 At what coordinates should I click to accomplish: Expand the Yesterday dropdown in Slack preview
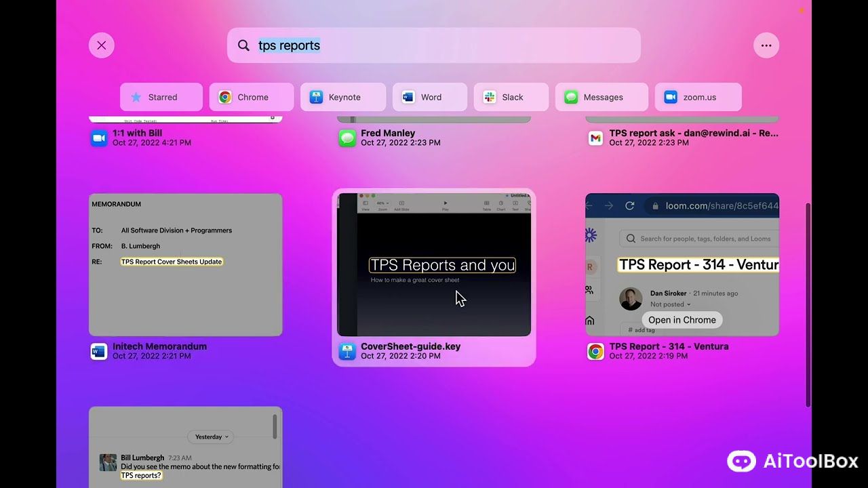pos(212,437)
